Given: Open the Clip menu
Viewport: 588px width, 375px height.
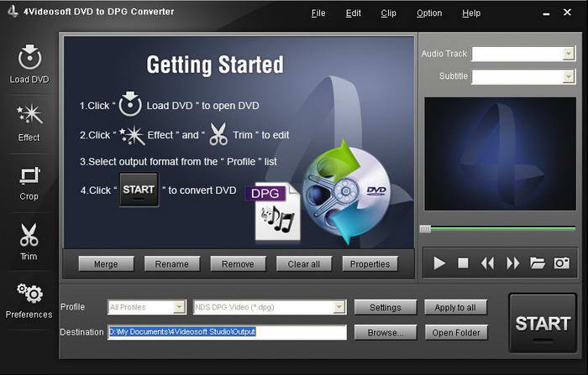Looking at the screenshot, I should tap(388, 13).
